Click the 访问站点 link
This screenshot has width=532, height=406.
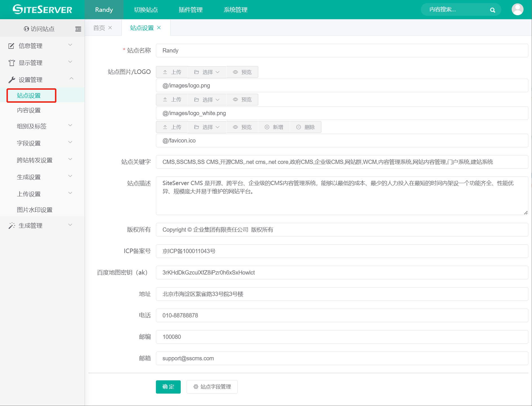pos(39,29)
